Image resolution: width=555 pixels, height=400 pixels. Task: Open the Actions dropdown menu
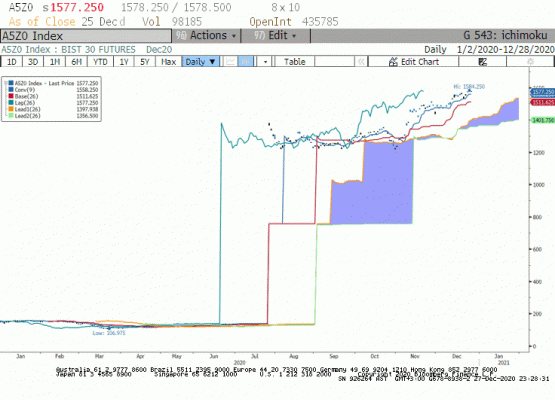[x=206, y=36]
